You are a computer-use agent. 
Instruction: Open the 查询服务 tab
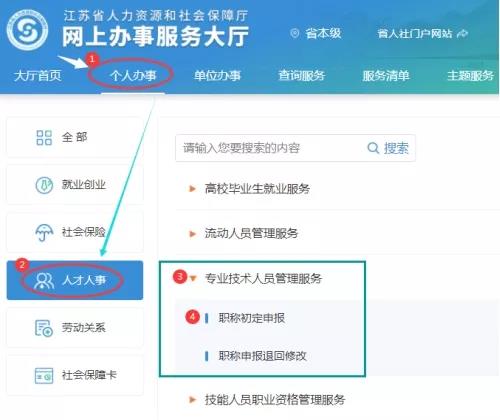coord(302,76)
